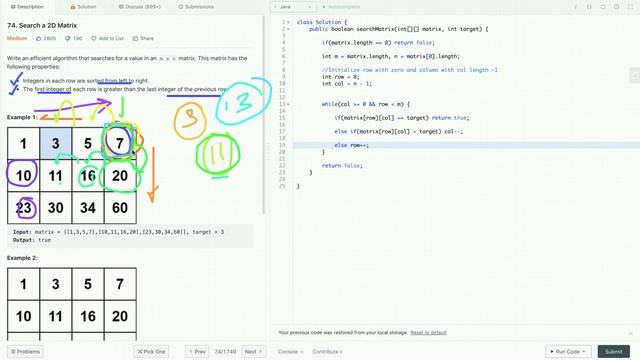Click the 'Example 2:' heading
Screen dimensions: 640x360
click(22, 258)
